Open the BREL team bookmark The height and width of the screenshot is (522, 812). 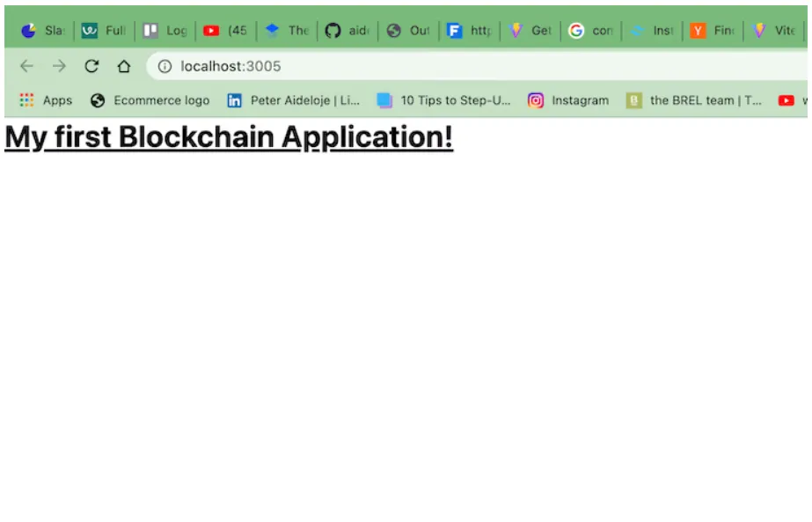pos(694,100)
